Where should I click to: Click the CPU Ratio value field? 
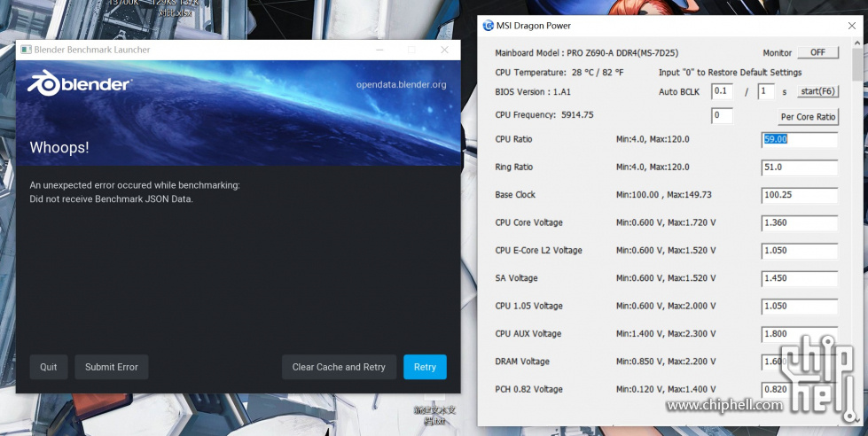[800, 139]
